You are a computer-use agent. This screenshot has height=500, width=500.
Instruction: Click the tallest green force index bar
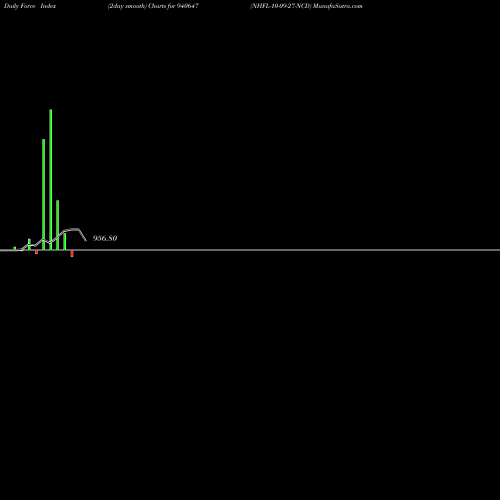51,180
